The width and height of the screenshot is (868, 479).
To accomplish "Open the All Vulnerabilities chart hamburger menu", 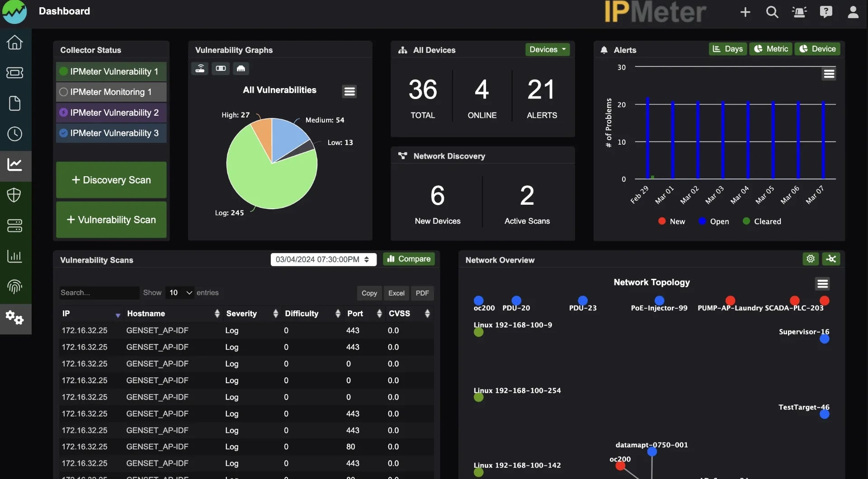I will coord(349,91).
